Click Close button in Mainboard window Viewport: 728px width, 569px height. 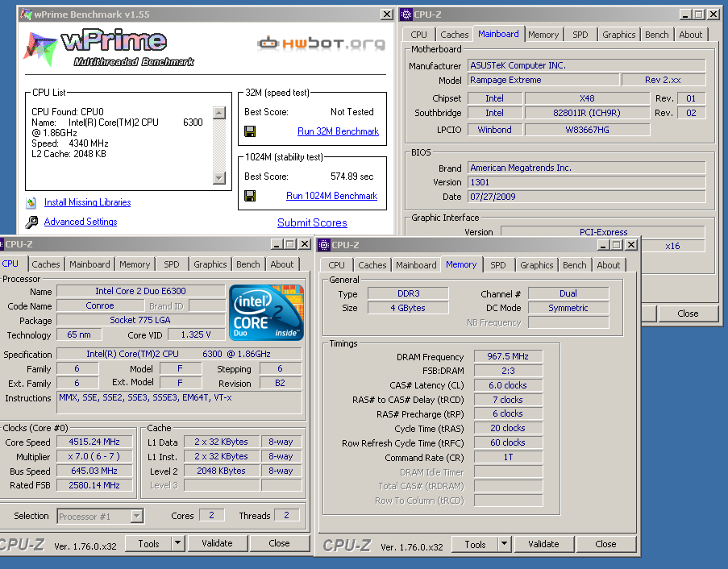click(688, 314)
